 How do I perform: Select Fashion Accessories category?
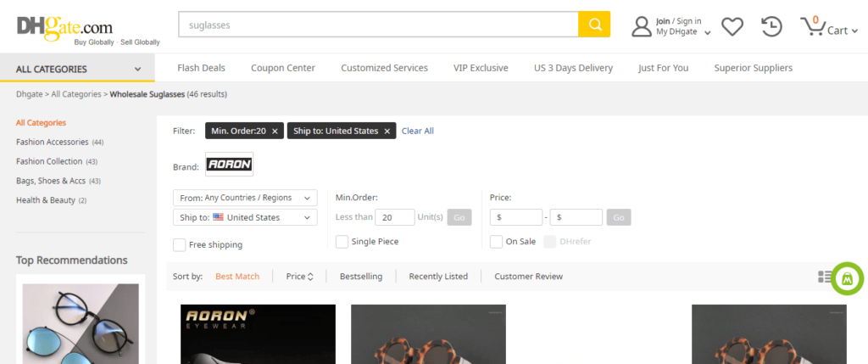[52, 143]
